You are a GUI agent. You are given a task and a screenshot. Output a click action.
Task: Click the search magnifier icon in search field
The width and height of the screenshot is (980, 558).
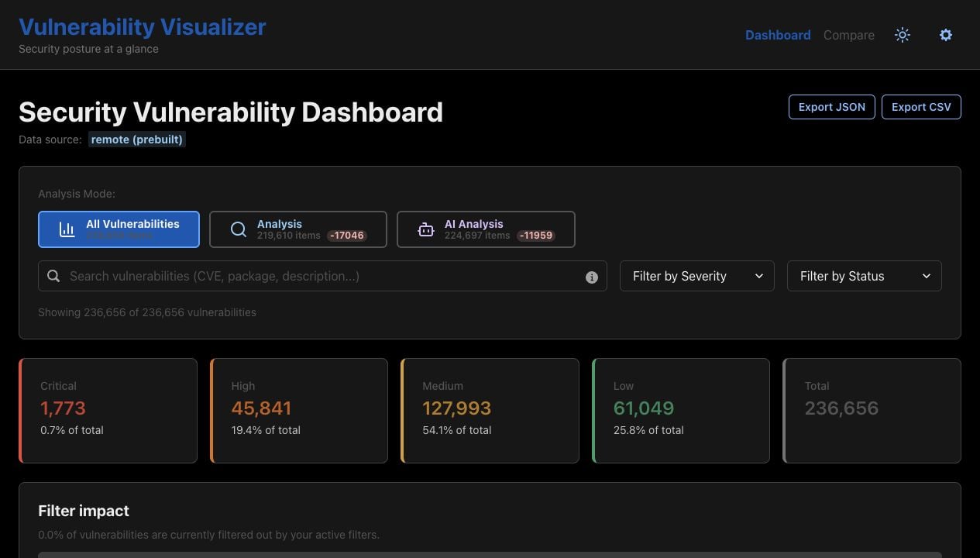53,276
